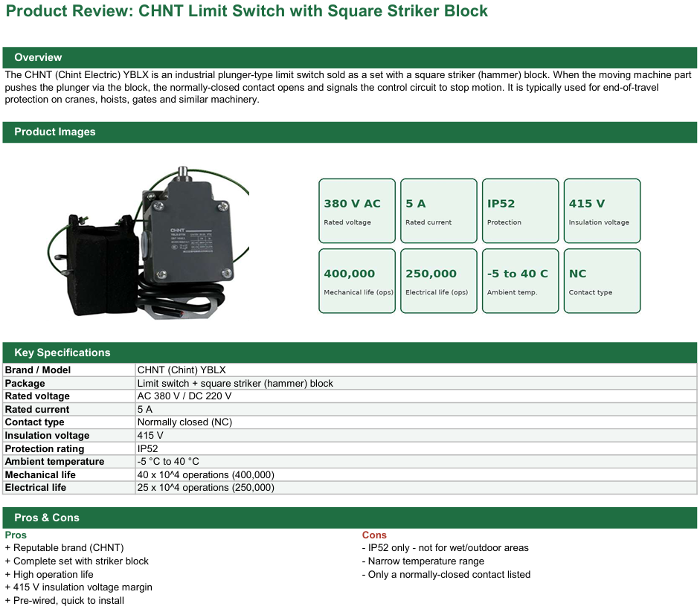
Task: Click '+ Reputable brand (CHNT)' pro item
Action: tap(64, 548)
